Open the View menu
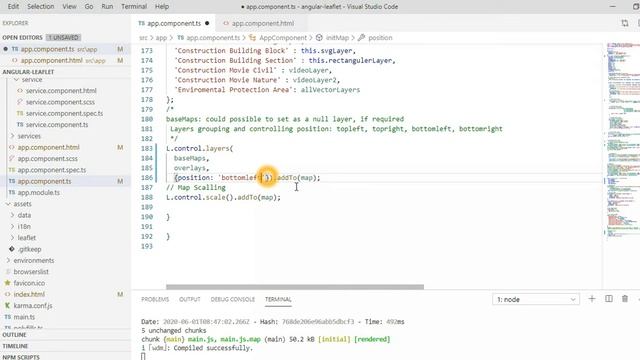The image size is (640, 360). coord(69,7)
